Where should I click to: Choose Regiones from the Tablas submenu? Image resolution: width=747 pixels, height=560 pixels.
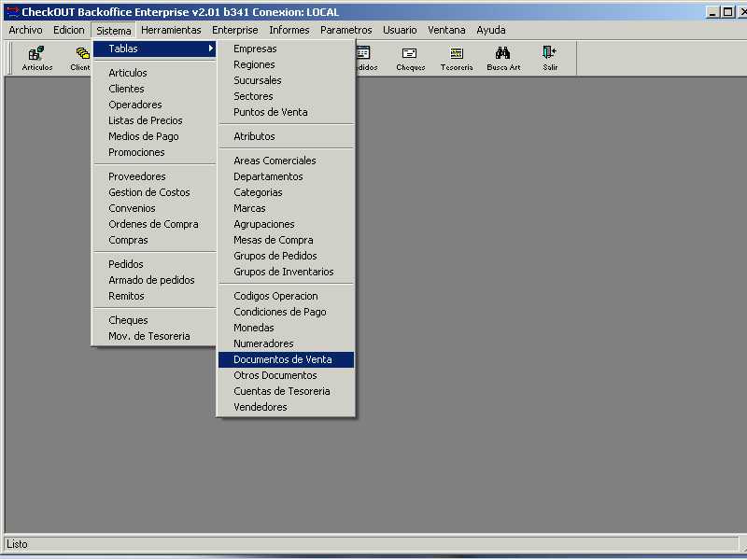tap(286, 64)
